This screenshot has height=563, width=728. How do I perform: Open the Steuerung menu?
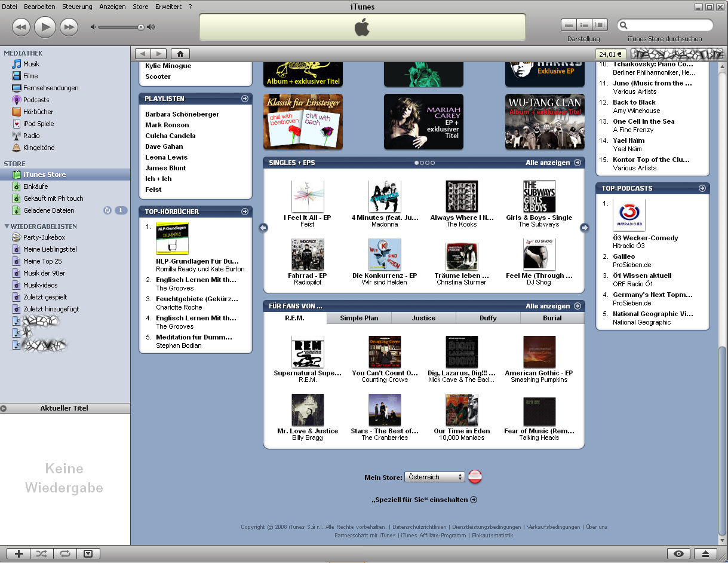(77, 7)
